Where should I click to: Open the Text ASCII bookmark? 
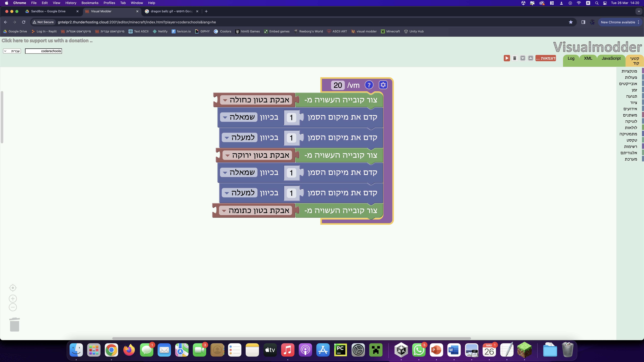[x=138, y=31]
